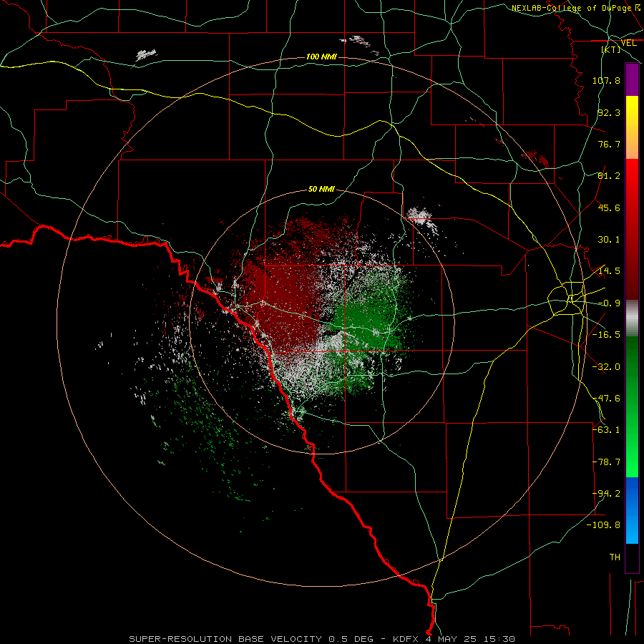
Task: Click the [KT] units label
Action: click(x=611, y=49)
